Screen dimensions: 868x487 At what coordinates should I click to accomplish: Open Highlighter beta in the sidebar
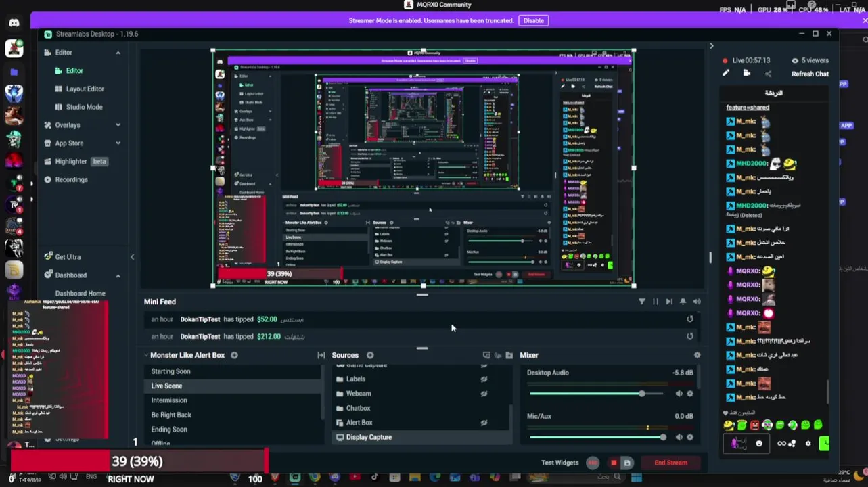(75, 162)
